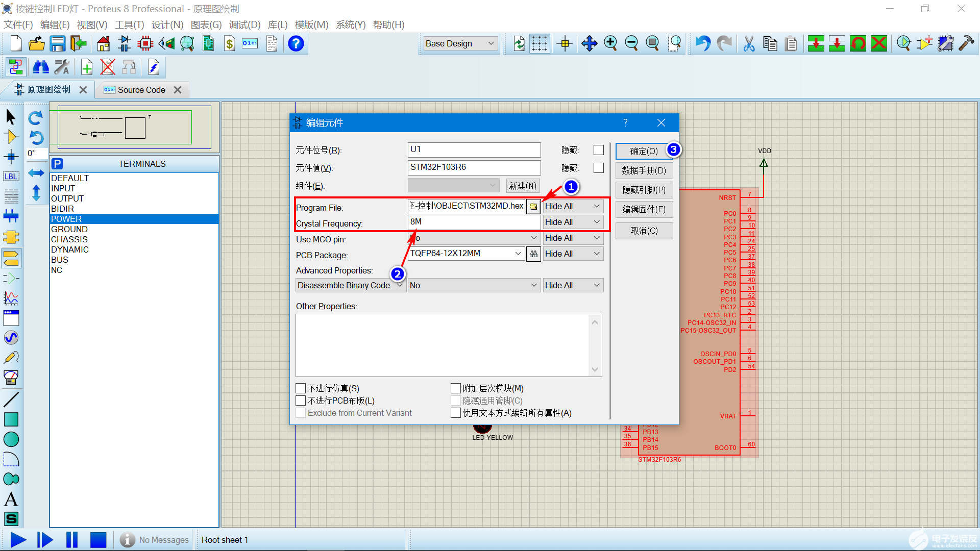Click the Undo toolbar icon
Screen dimensions: 980x551
pyautogui.click(x=703, y=44)
